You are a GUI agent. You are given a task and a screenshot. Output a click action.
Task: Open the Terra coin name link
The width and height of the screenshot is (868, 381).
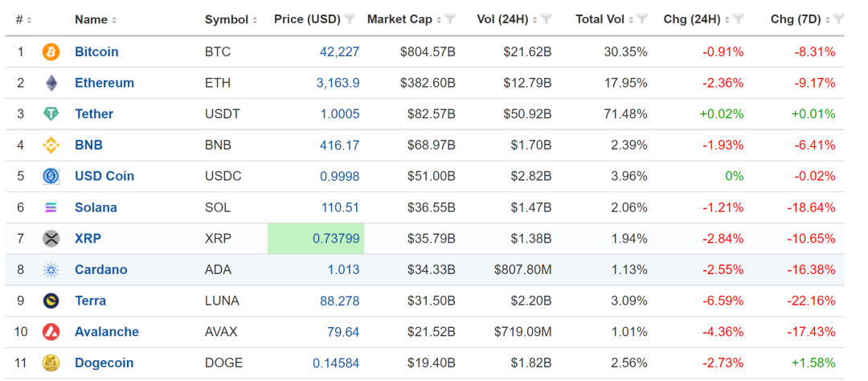point(90,301)
